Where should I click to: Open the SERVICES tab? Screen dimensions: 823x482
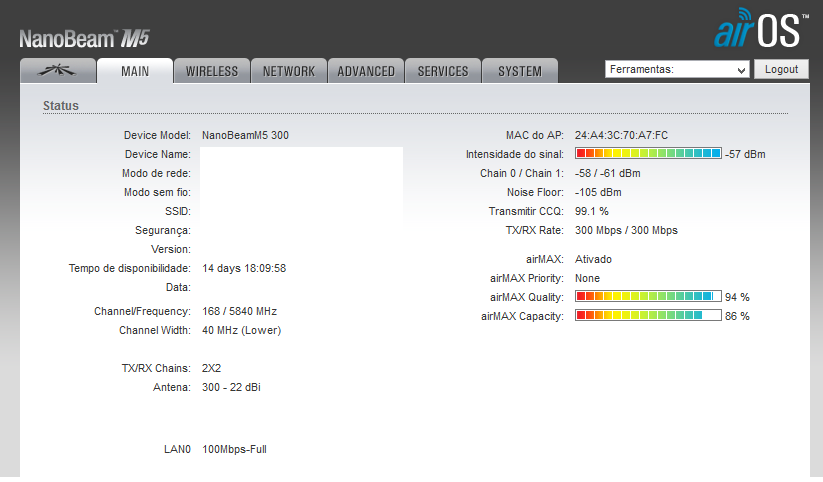pos(443,71)
